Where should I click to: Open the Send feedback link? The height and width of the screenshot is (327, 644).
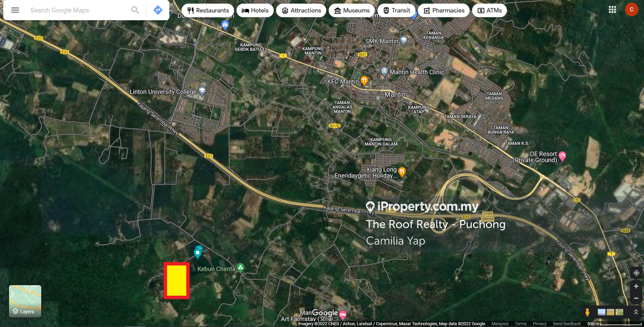(567, 324)
